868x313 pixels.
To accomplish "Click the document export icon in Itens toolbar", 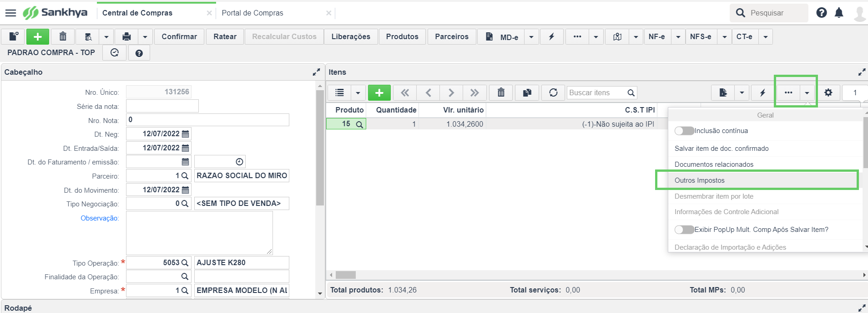I will click(x=723, y=92).
